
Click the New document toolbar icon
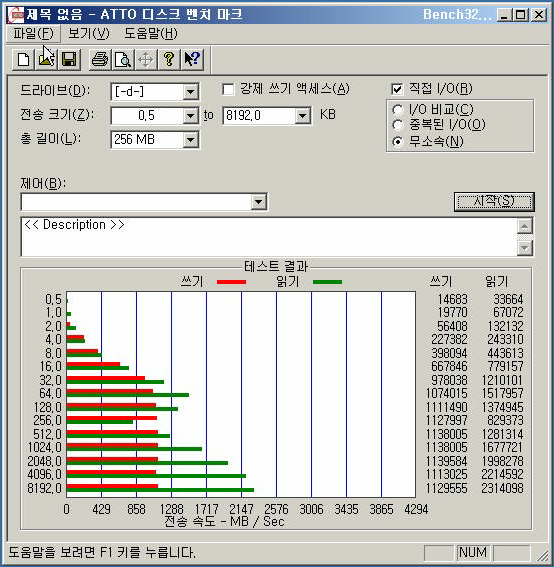click(23, 60)
